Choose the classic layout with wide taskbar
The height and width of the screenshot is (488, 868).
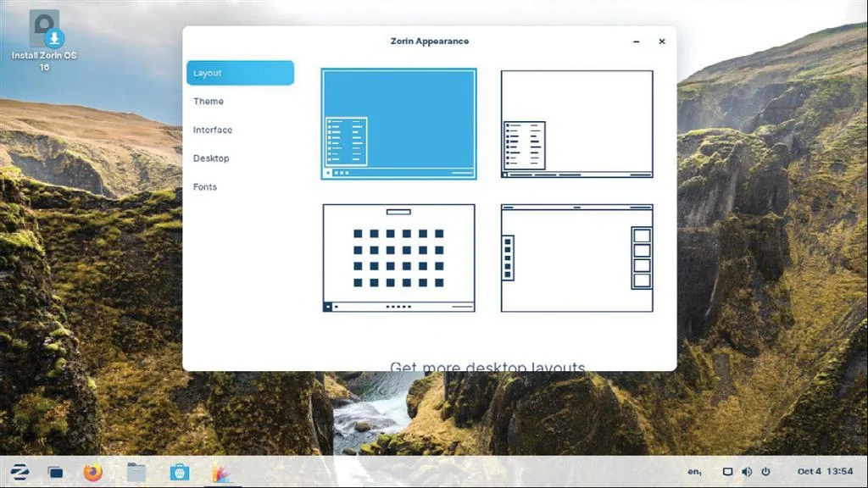coord(576,124)
